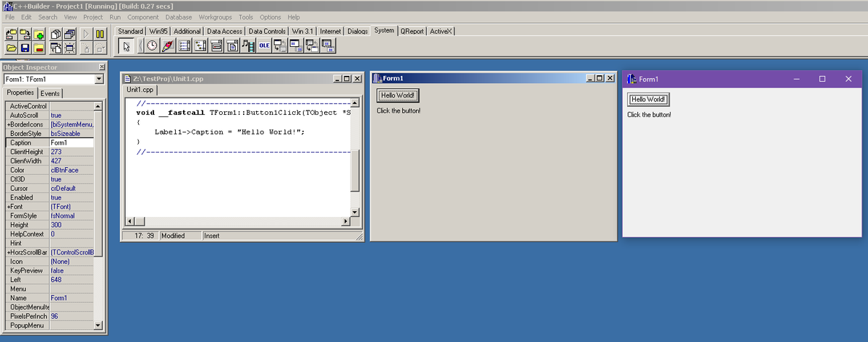Click the Open Project speedbar icon

(11, 34)
